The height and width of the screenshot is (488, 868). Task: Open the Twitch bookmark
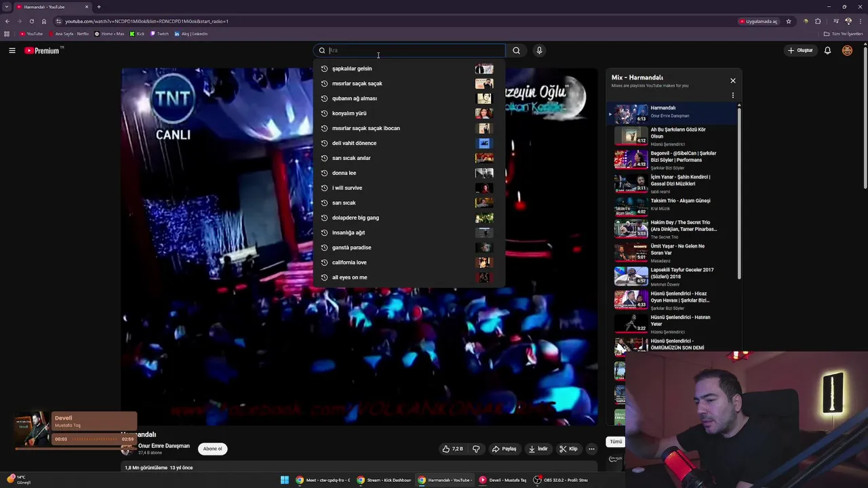pyautogui.click(x=160, y=34)
